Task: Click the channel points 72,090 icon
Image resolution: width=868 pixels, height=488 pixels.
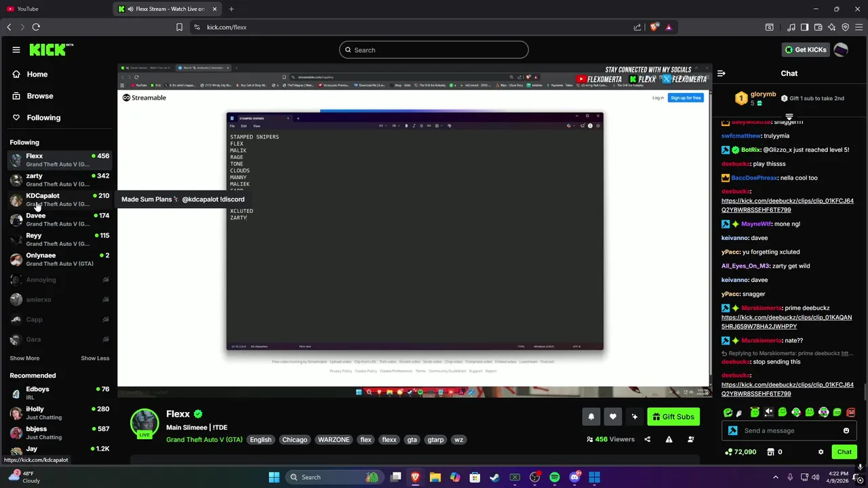Action: click(x=728, y=452)
